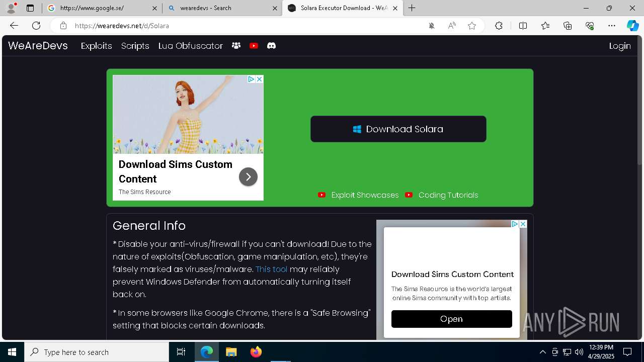Open AdChoices info on right ad
The width and height of the screenshot is (644, 362).
(x=515, y=224)
